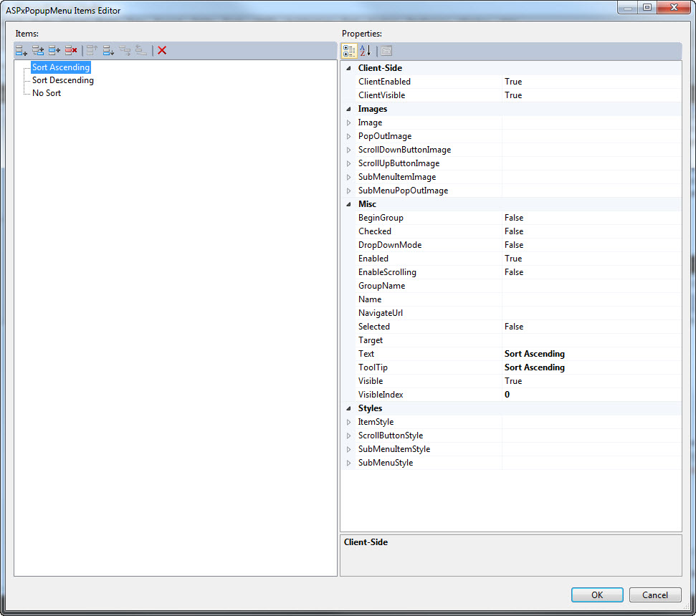696x616 pixels.
Task: Collapse the Images category
Action: (348, 109)
